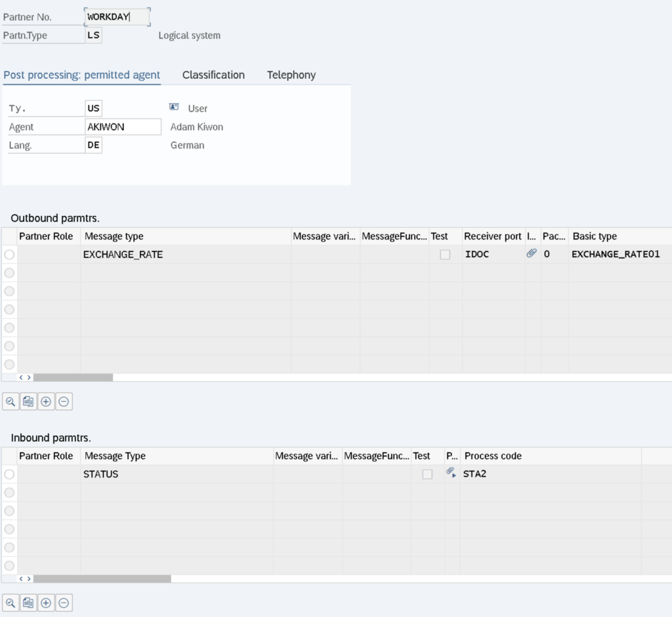Click the EXCHANGE_RATE message type cell
Viewport: 672px width, 617px height.
[186, 255]
